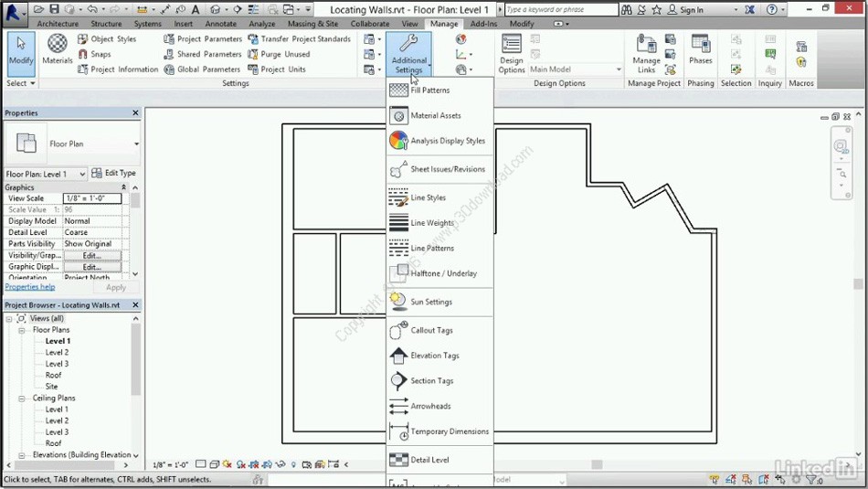Image resolution: width=868 pixels, height=489 pixels.
Task: Choose Line Weights from the menu
Action: pyautogui.click(x=439, y=223)
